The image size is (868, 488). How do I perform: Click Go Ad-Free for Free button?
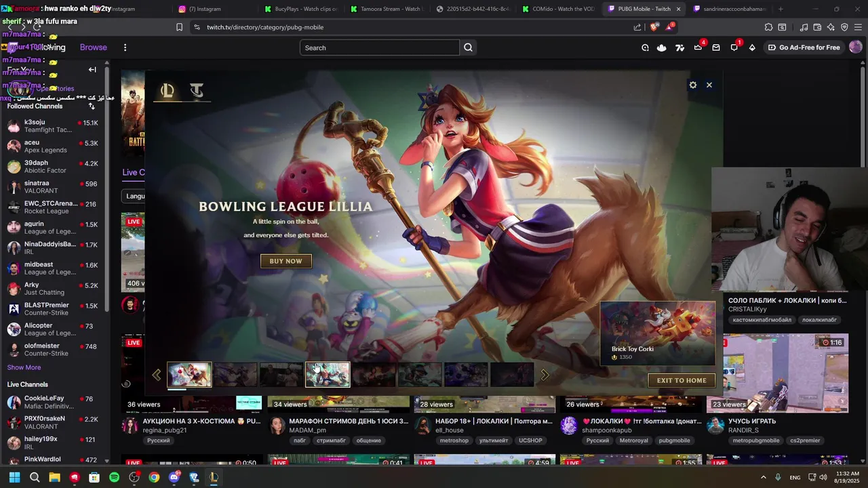tap(804, 47)
